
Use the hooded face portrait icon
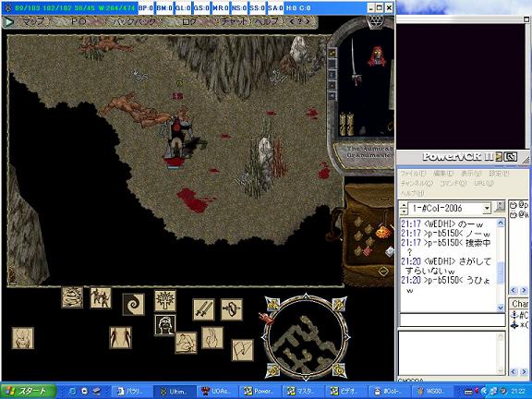[x=165, y=325]
